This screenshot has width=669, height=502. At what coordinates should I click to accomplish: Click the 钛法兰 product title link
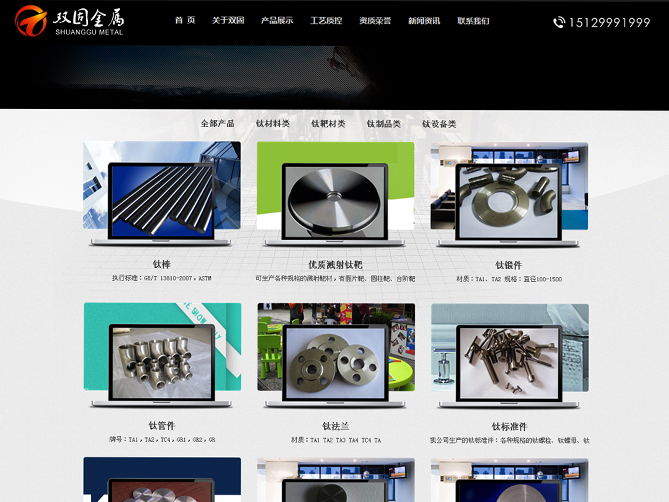click(x=335, y=426)
